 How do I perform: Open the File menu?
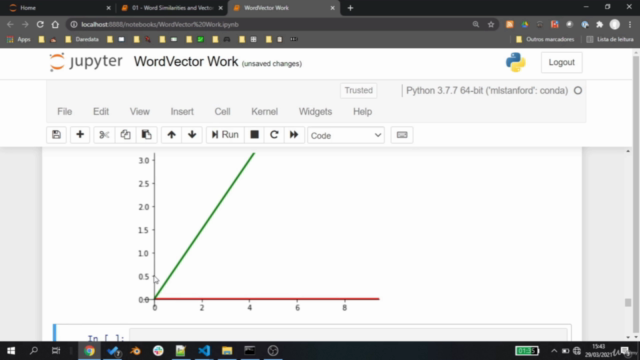[64, 111]
